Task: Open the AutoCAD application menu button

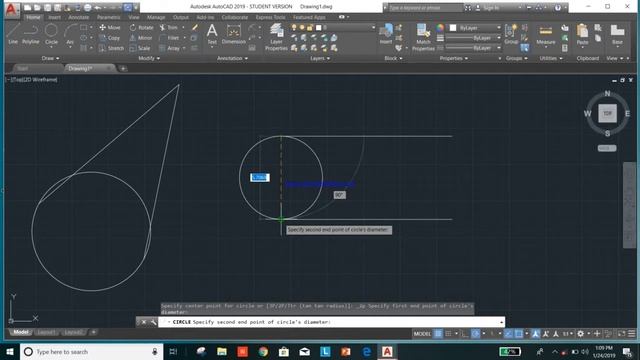Action: [11, 9]
